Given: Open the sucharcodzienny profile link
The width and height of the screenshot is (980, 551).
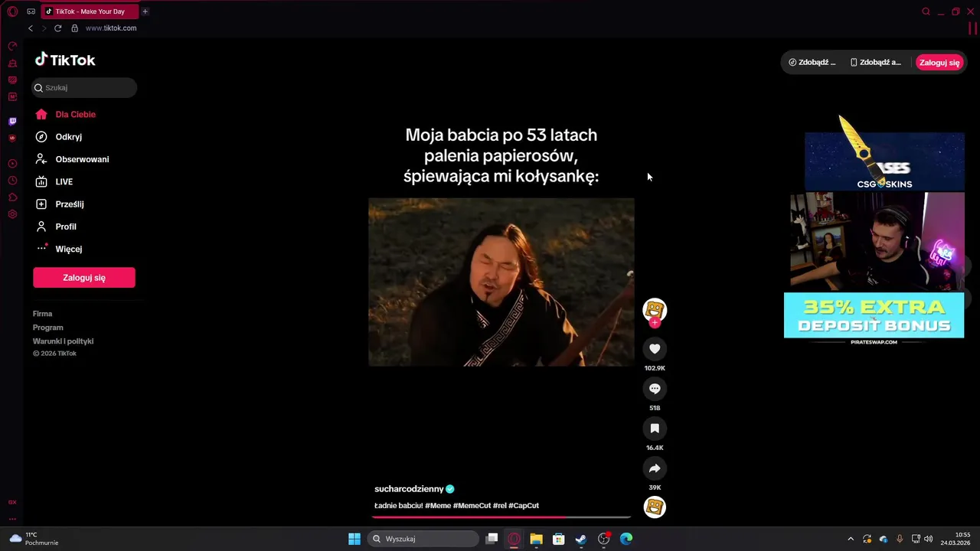Looking at the screenshot, I should click(409, 489).
